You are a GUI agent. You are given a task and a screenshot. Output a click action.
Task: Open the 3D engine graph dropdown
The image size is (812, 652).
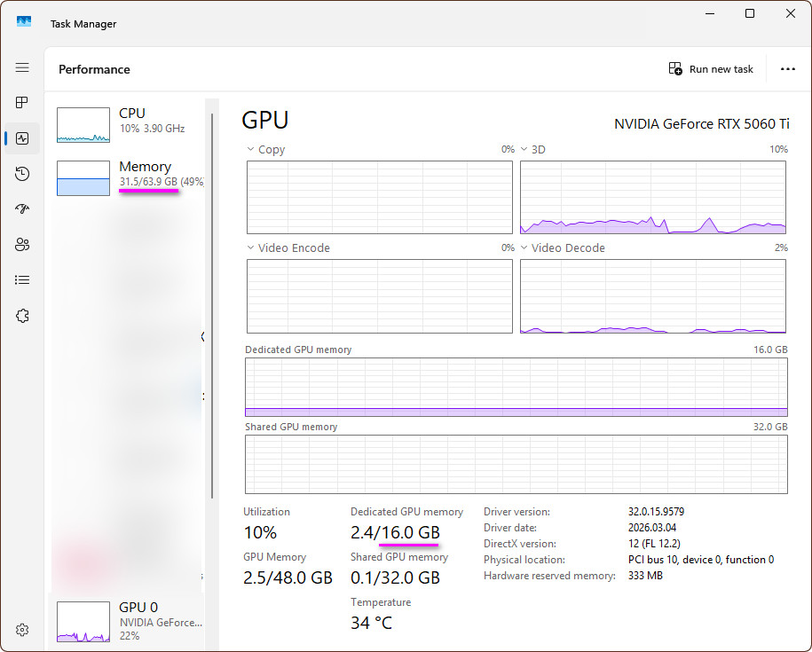tap(524, 149)
